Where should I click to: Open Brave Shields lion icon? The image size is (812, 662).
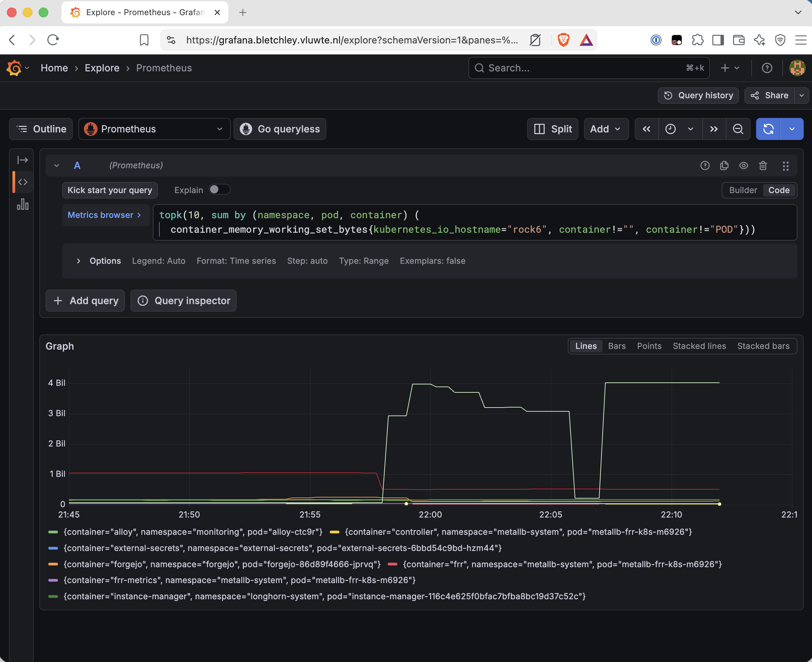pyautogui.click(x=563, y=40)
